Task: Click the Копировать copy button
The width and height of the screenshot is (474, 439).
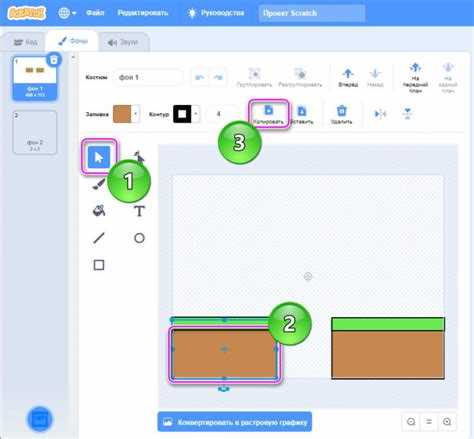Action: [x=268, y=114]
